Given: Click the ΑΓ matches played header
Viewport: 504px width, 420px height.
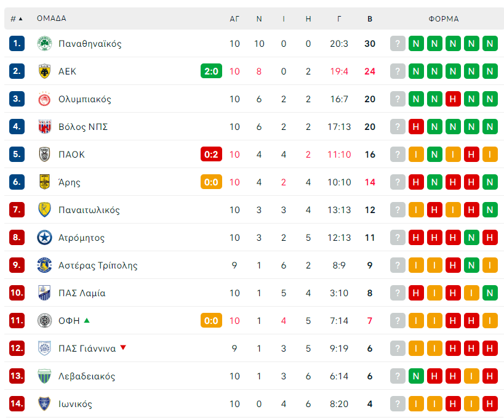Looking at the screenshot, I should [234, 18].
